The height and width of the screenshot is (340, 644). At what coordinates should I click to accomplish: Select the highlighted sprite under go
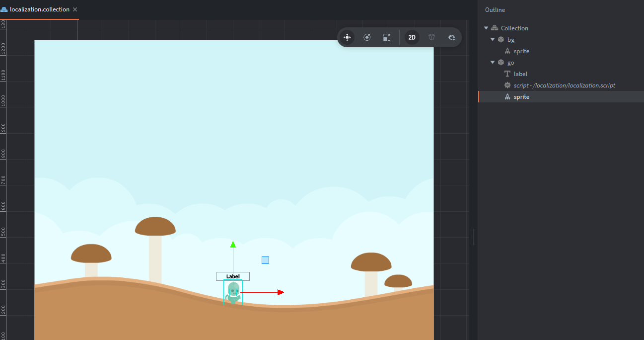click(x=561, y=97)
